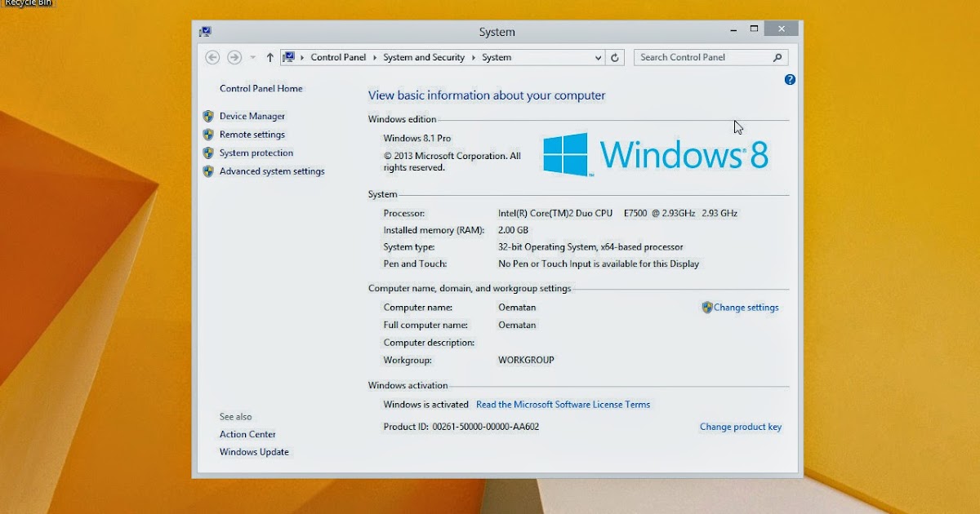Click the processor value Intel(R) Core(TM)2 Duo CPU
Viewport: 980px width, 514px height.
(555, 213)
